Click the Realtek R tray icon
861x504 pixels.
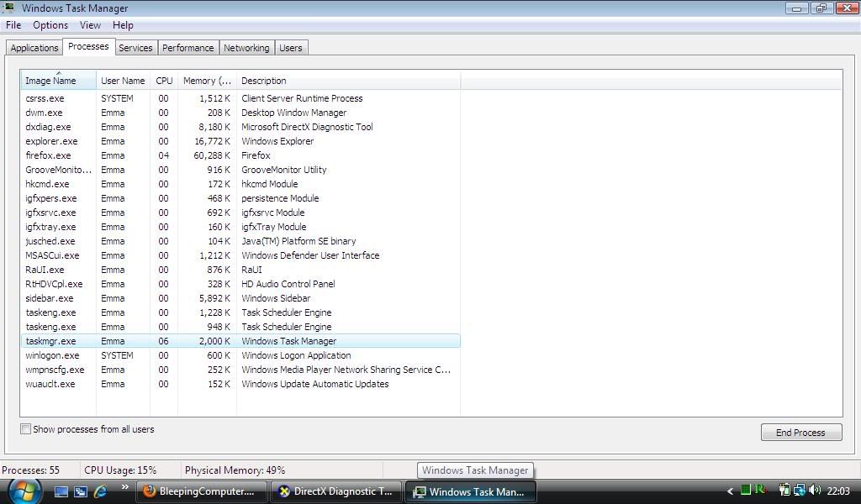(760, 489)
